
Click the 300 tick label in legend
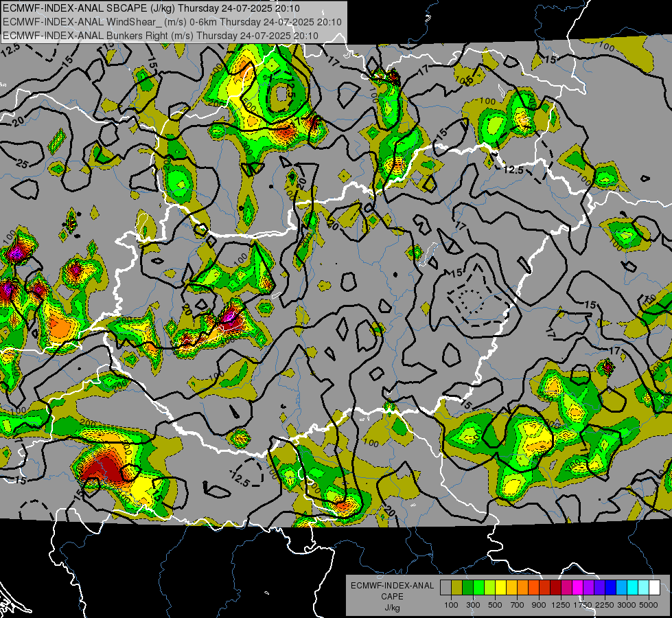[473, 605]
